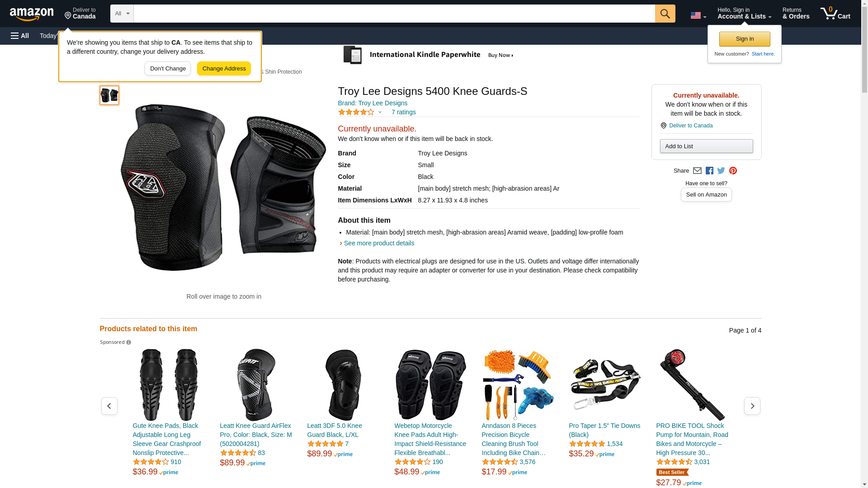Open Returns & Orders
Viewport: 868px width, 488px height.
tap(796, 14)
